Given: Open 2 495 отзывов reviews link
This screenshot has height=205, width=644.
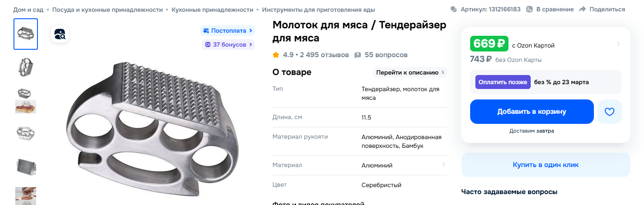Looking at the screenshot, I should click(x=325, y=55).
